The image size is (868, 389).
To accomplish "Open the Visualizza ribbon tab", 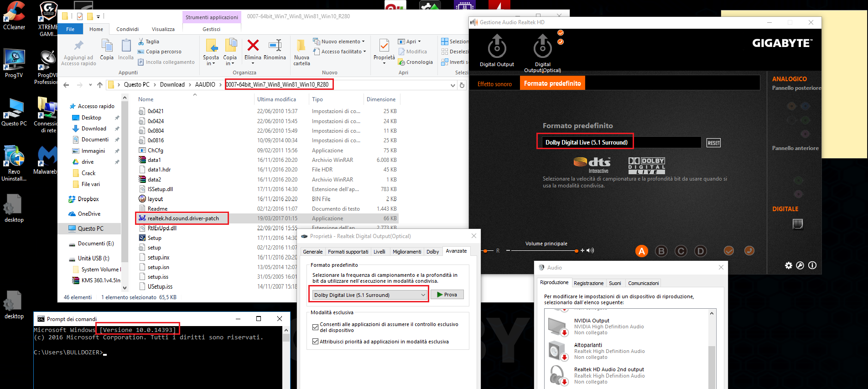I will click(x=163, y=29).
